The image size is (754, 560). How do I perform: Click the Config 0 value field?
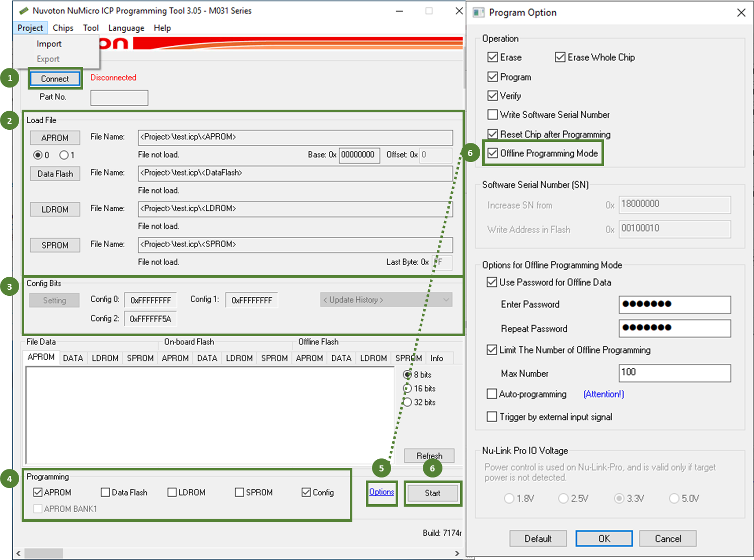(x=150, y=300)
